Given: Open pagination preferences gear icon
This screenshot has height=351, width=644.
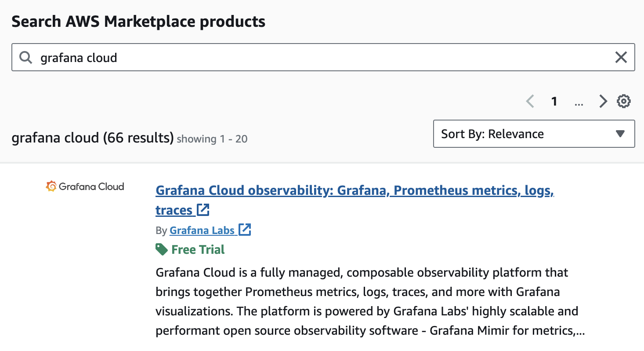Looking at the screenshot, I should click(624, 102).
